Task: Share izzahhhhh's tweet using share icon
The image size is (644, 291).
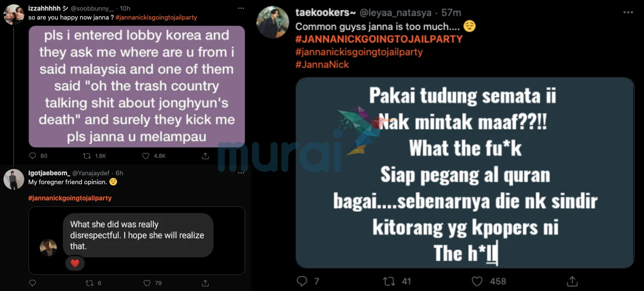Action: click(205, 156)
